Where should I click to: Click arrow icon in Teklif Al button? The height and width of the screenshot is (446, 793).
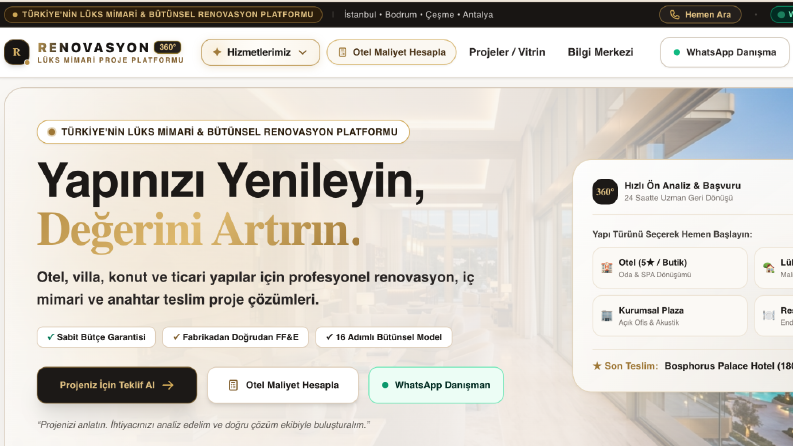(x=168, y=385)
